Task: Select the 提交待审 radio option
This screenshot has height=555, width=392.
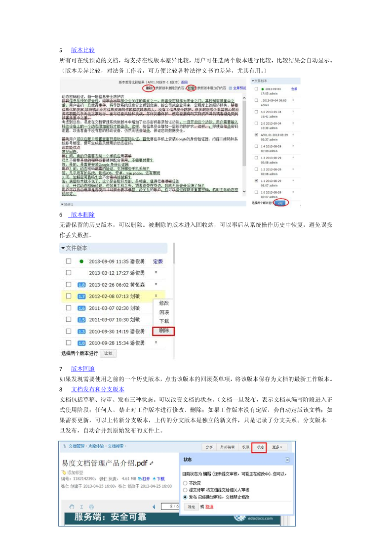Action: [x=185, y=490]
